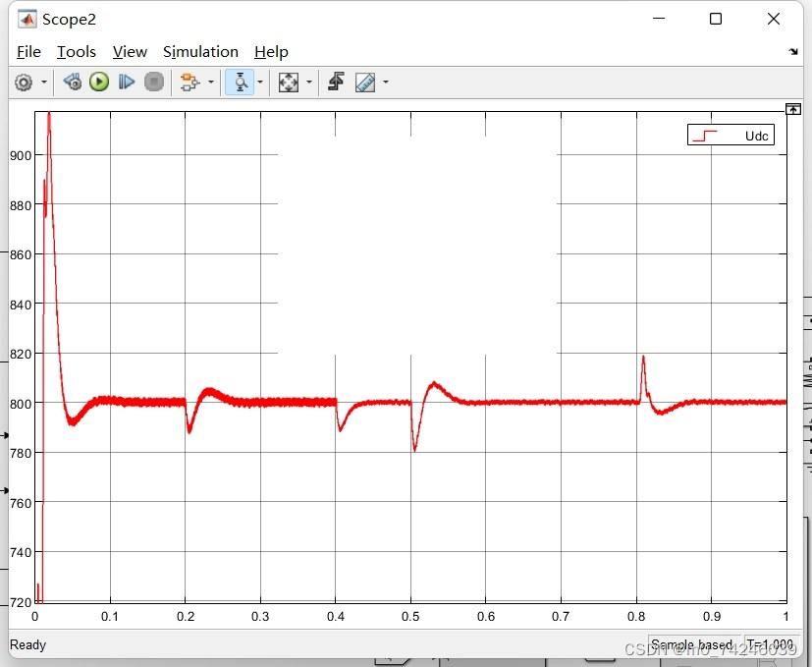The image size is (812, 667).
Task: Open the Tools menu
Action: (x=77, y=51)
